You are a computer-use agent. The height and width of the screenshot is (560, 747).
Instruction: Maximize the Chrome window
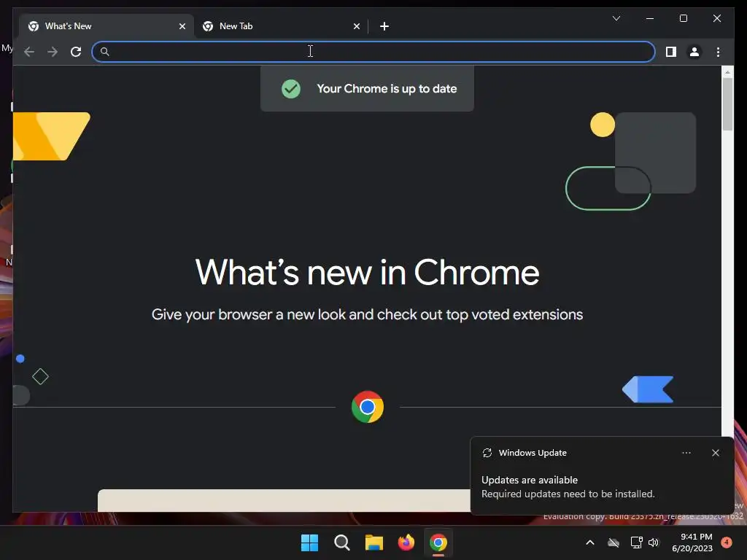point(683,18)
